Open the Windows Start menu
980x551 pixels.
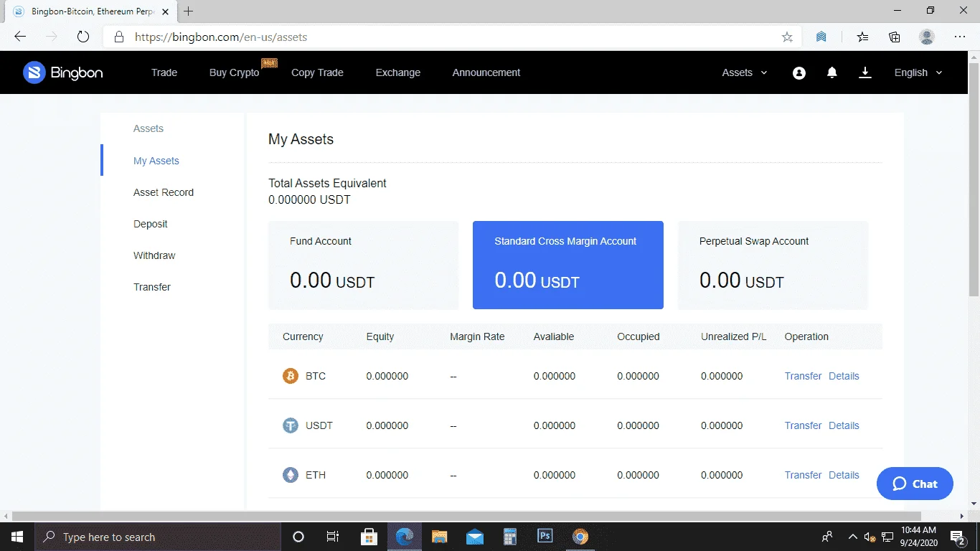point(17,537)
